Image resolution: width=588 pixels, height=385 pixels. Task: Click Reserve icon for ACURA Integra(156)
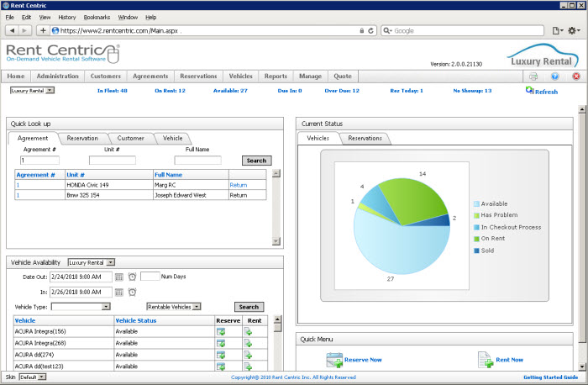coord(221,332)
